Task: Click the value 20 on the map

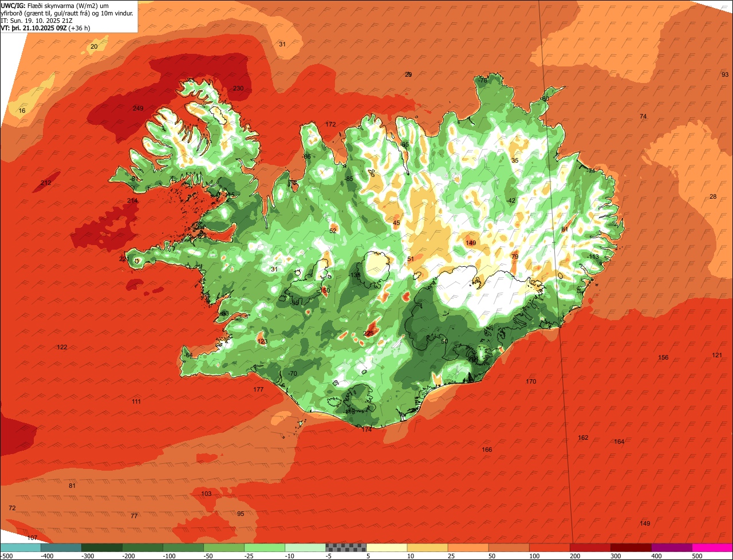Action: coord(94,46)
